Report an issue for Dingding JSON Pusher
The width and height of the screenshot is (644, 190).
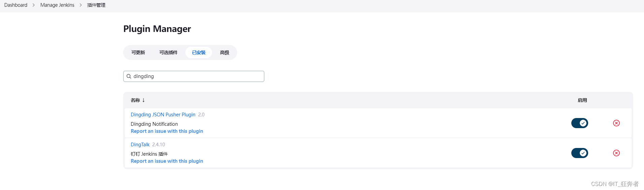tap(167, 131)
